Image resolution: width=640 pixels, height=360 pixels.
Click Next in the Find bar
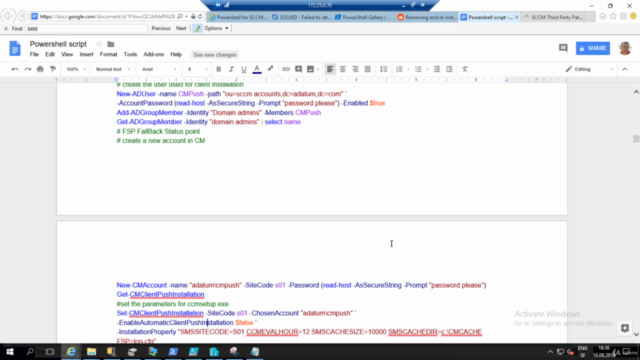pos(181,28)
